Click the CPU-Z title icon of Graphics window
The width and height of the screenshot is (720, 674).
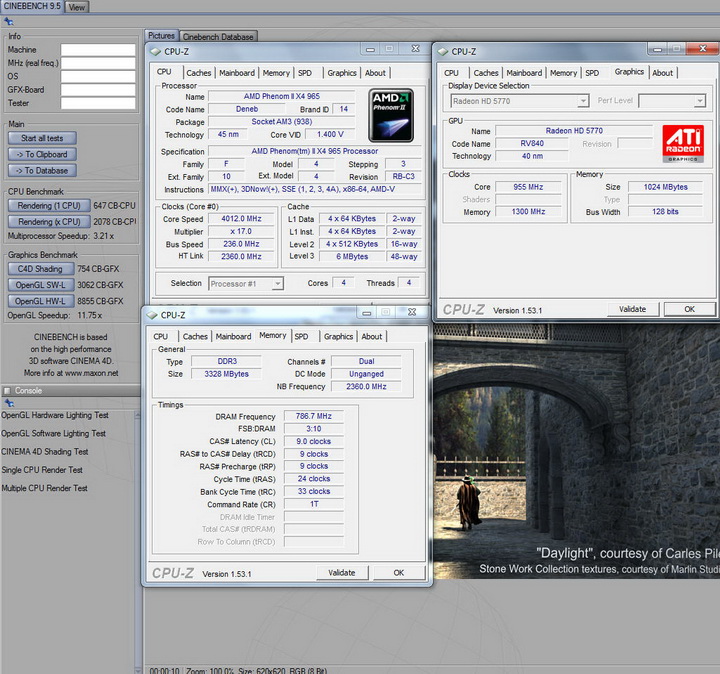click(x=442, y=51)
